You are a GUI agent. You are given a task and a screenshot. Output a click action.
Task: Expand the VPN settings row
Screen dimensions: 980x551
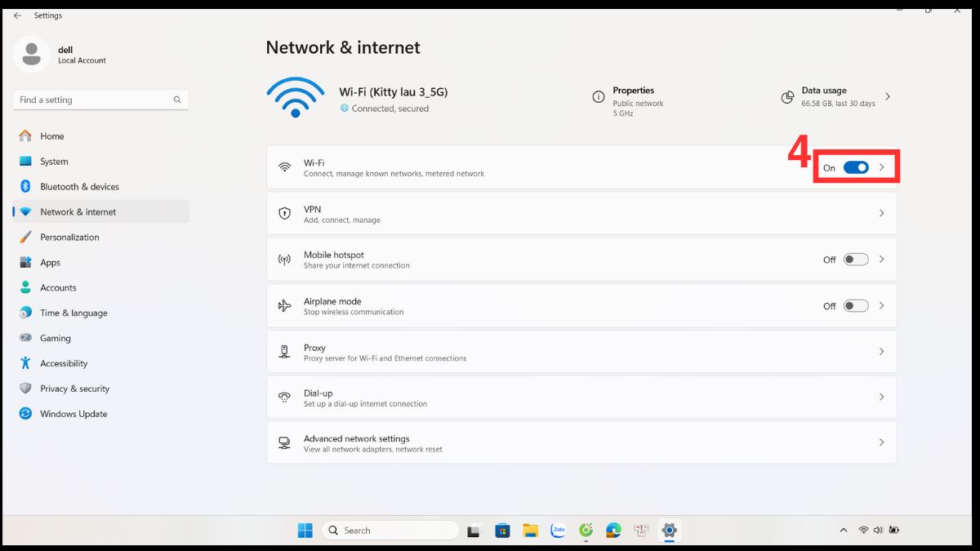(581, 213)
